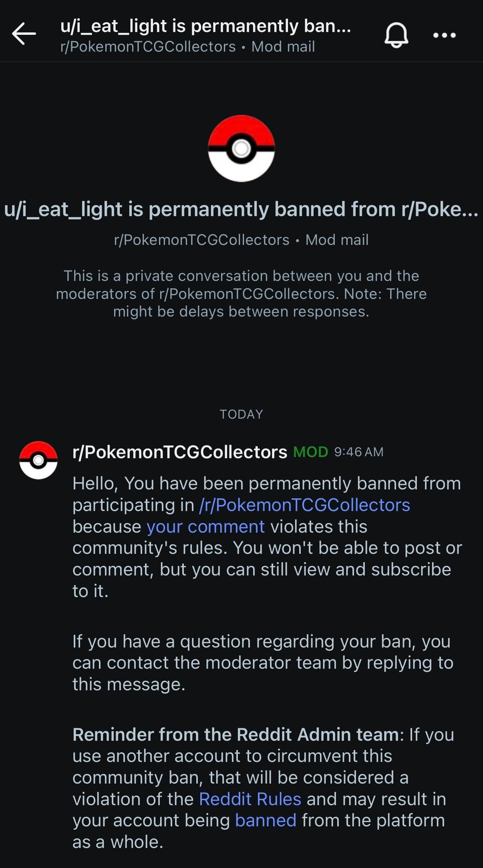Tap the sender name r/PokemonTCGCollectors in the message
This screenshot has height=868, width=483.
point(180,452)
